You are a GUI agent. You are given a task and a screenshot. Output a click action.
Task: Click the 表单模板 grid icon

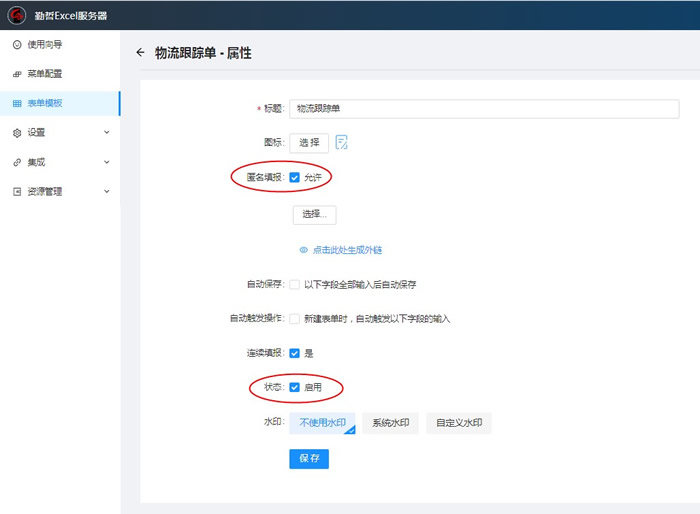coord(16,103)
